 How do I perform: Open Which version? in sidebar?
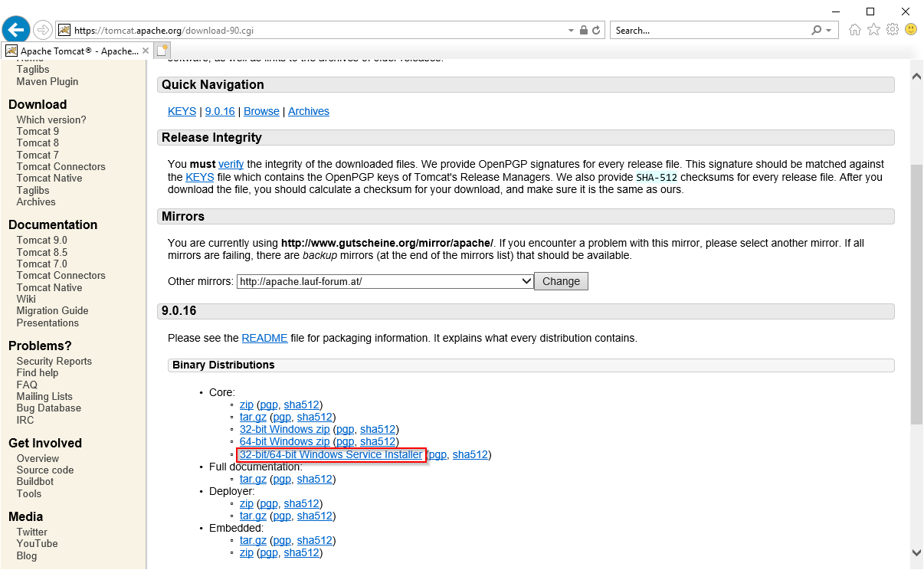(51, 120)
